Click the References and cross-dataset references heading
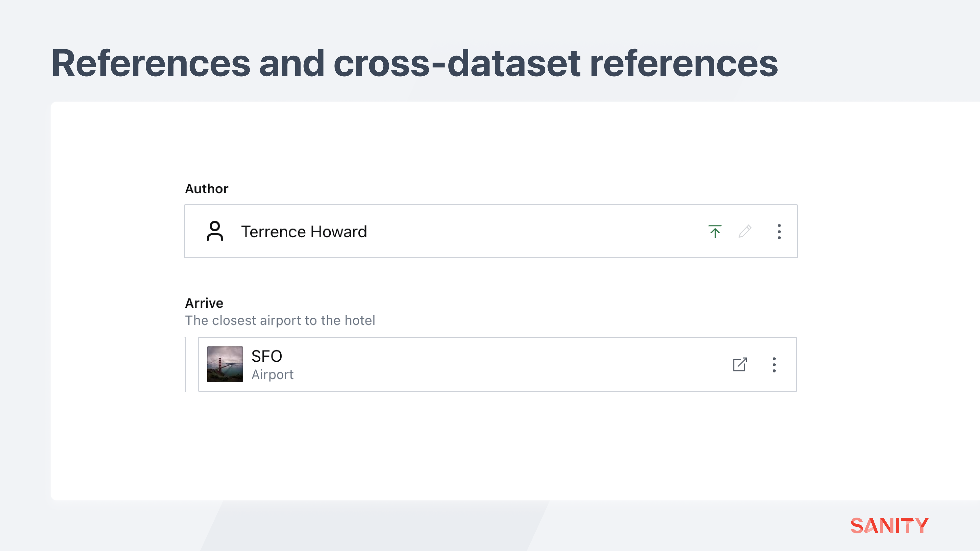The width and height of the screenshot is (980, 551). click(415, 64)
